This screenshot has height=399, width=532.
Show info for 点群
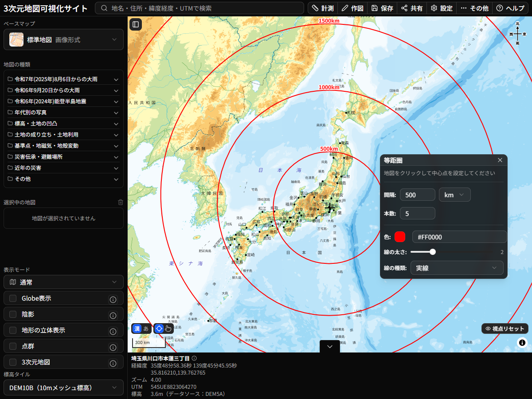click(113, 348)
